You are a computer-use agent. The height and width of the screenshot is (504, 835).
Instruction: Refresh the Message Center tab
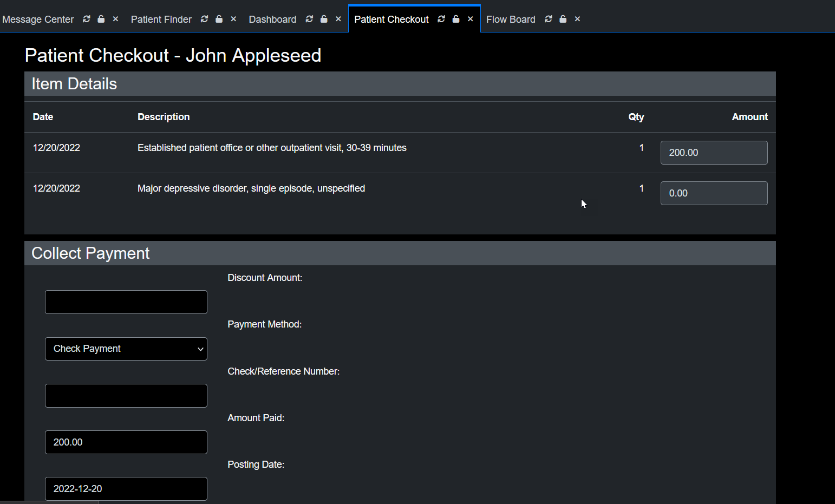tap(87, 19)
